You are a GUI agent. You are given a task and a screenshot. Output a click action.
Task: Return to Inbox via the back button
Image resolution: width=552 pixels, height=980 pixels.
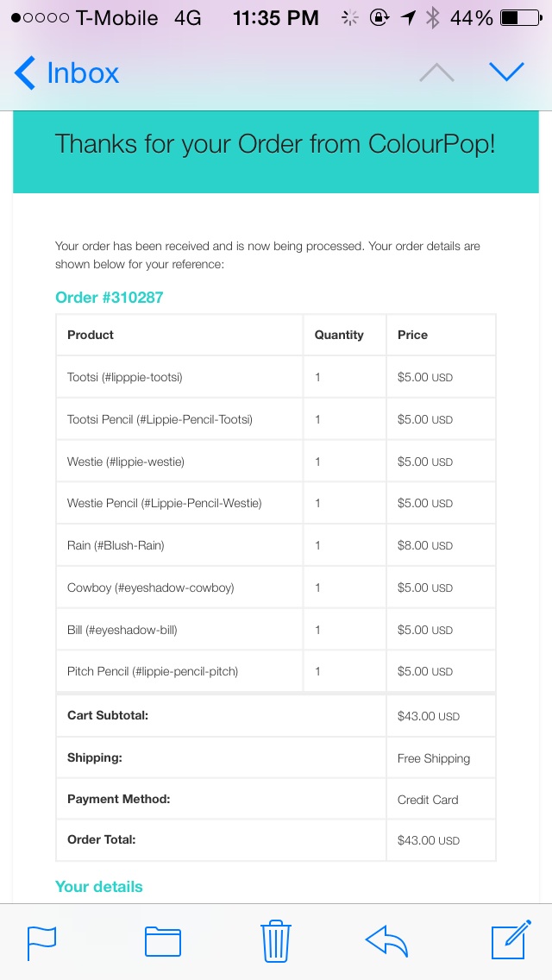click(66, 73)
